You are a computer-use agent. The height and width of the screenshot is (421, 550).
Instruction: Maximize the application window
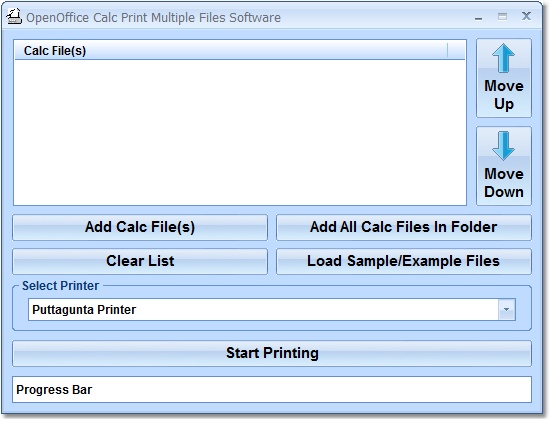pyautogui.click(x=502, y=16)
